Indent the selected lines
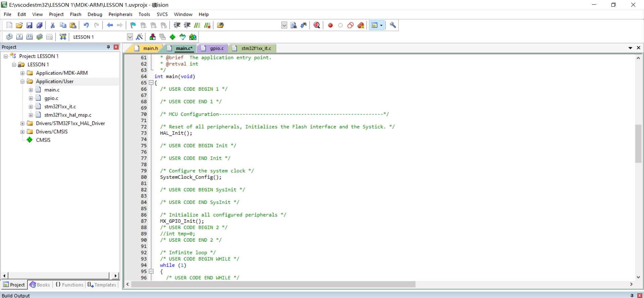Viewport: 644px width, 298px height. pos(177,25)
